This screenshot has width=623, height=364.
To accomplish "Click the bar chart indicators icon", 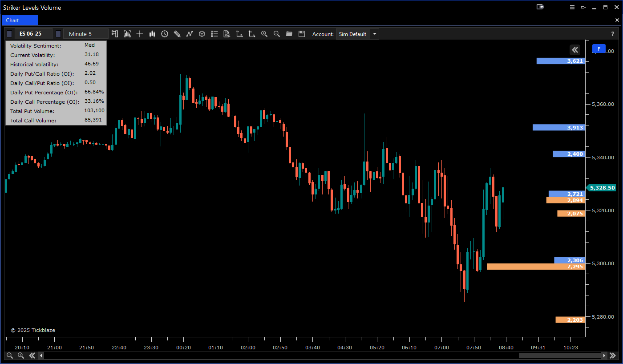I will pos(127,34).
